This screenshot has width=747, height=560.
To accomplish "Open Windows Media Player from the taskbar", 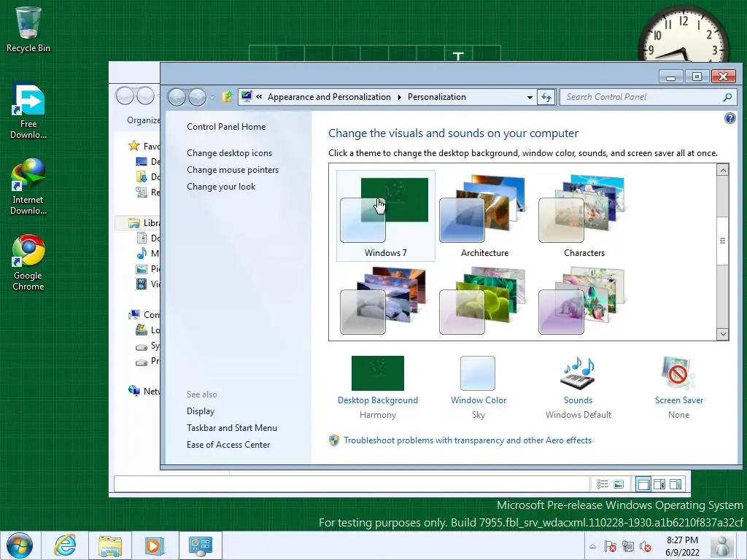I will 154,545.
